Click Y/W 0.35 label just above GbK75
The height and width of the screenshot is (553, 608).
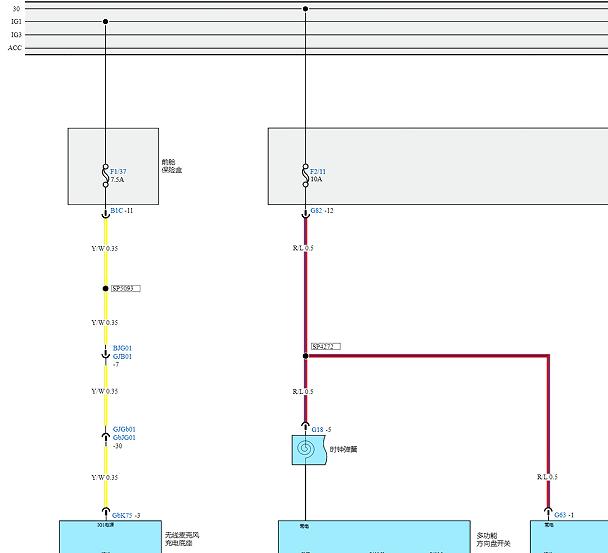click(x=105, y=477)
